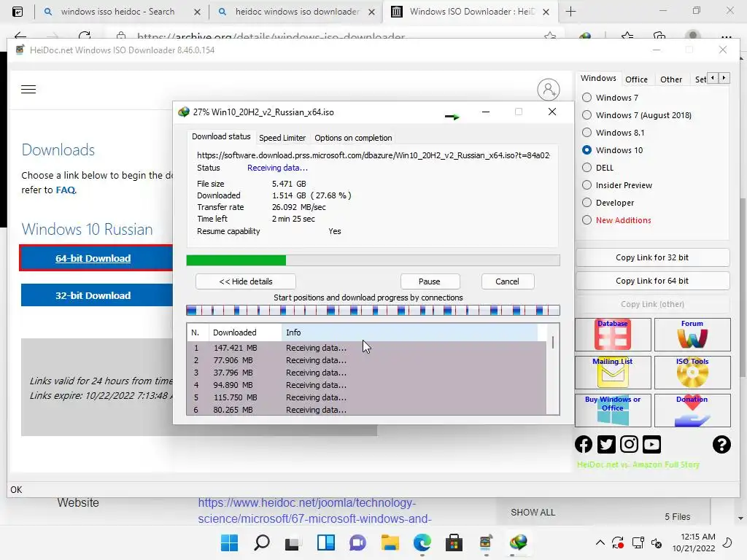The width and height of the screenshot is (747, 560).
Task: Select the New Additions radio button
Action: coord(587,220)
